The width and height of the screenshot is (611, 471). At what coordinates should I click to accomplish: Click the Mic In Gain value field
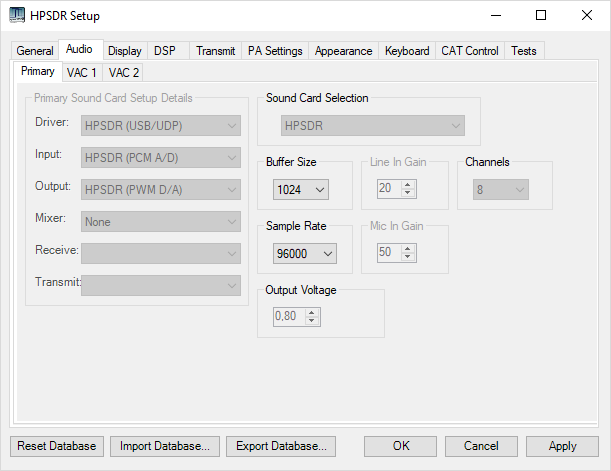tap(390, 252)
